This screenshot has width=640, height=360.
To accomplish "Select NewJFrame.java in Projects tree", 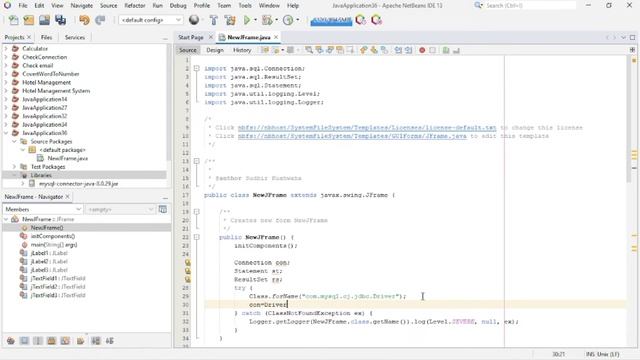I will (67, 158).
